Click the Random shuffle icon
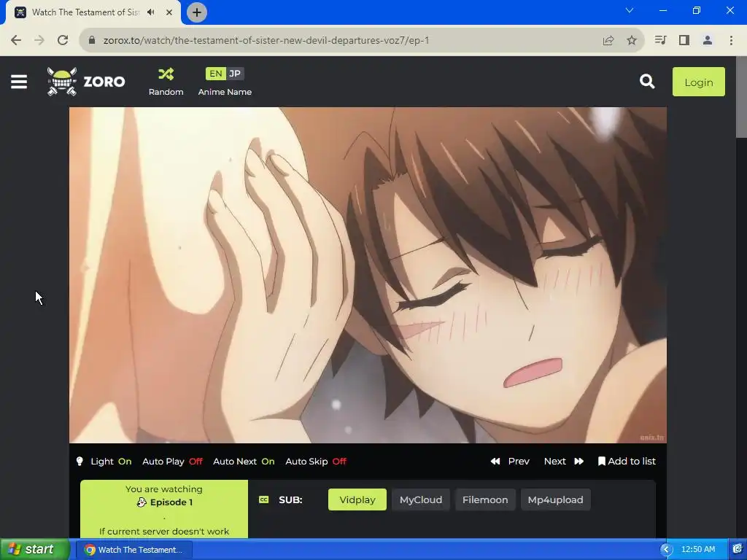 tap(166, 74)
